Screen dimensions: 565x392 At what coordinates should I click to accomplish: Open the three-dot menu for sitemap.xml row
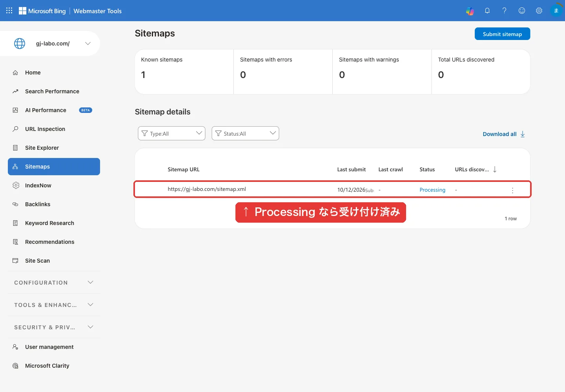512,190
